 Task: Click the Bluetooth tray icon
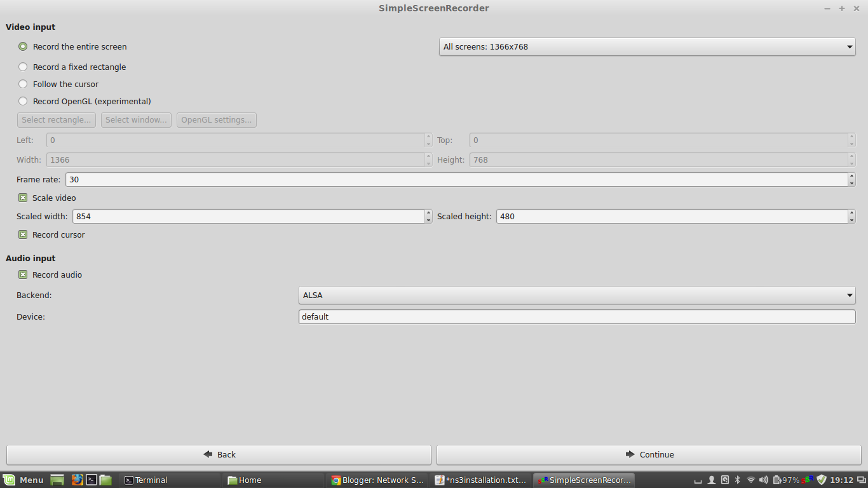pos(738,480)
